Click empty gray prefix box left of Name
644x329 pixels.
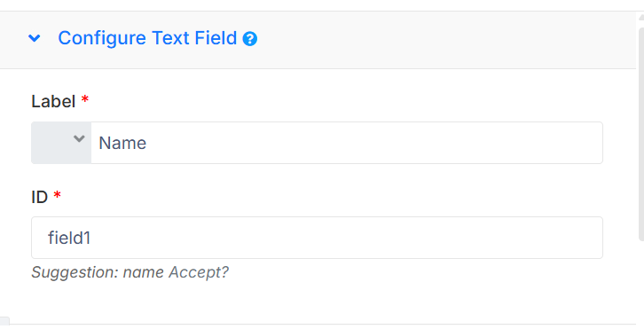click(x=51, y=143)
